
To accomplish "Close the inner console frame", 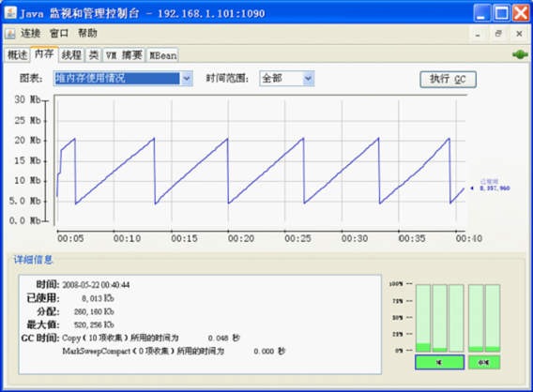I will tap(519, 34).
